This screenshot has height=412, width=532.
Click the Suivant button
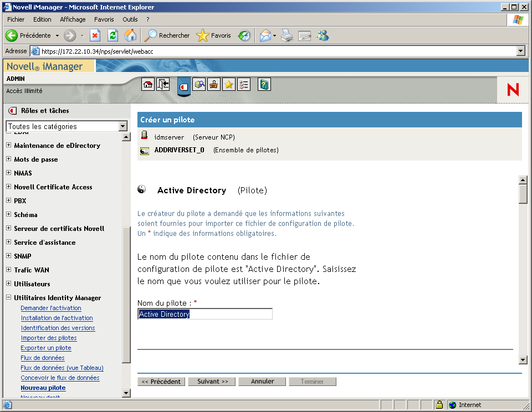point(211,381)
